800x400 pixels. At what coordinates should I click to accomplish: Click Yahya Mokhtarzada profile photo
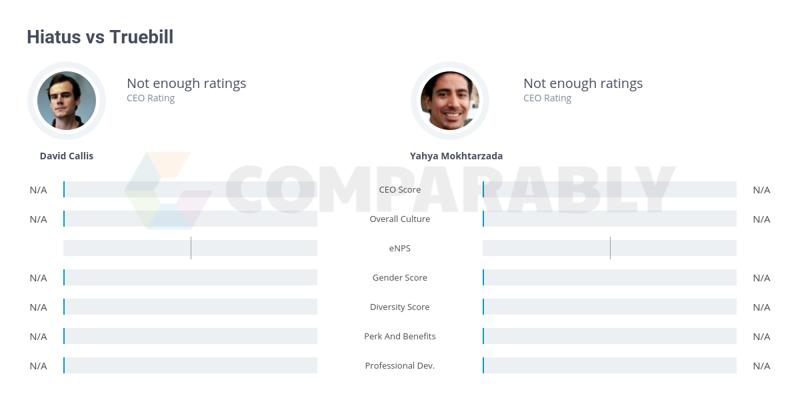tap(450, 101)
